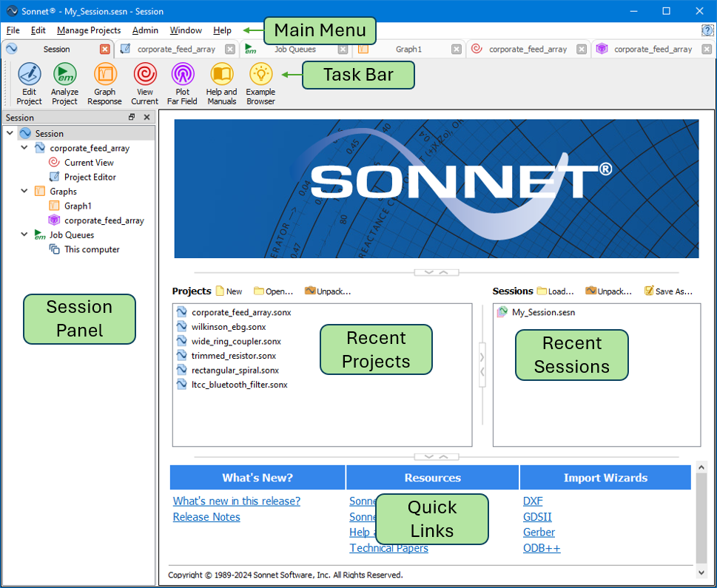Select ltcc_bluetooth_filter.sonx in recent projects
The height and width of the screenshot is (588, 717).
coord(239,385)
